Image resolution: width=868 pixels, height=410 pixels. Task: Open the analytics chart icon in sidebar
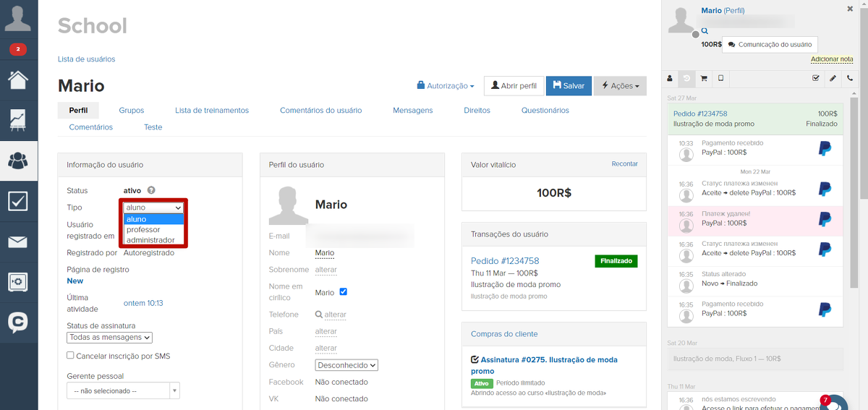point(18,119)
